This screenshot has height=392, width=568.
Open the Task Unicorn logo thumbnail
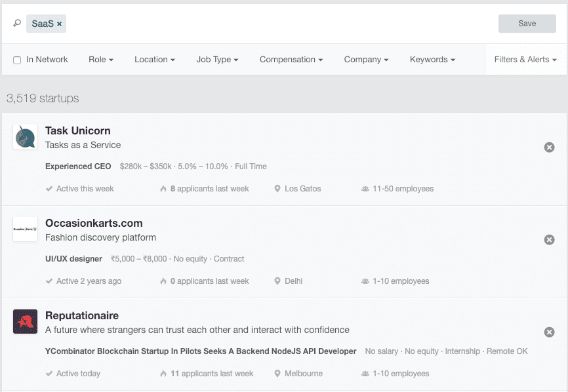coord(26,137)
